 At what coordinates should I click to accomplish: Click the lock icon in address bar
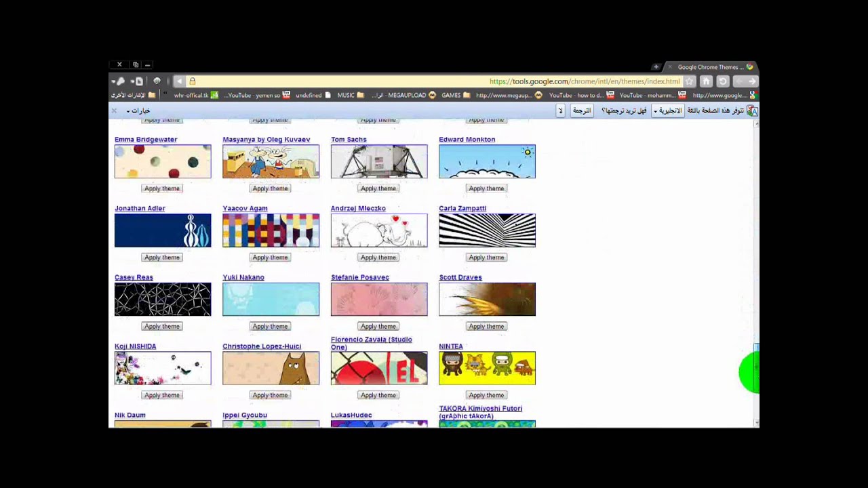pyautogui.click(x=193, y=81)
